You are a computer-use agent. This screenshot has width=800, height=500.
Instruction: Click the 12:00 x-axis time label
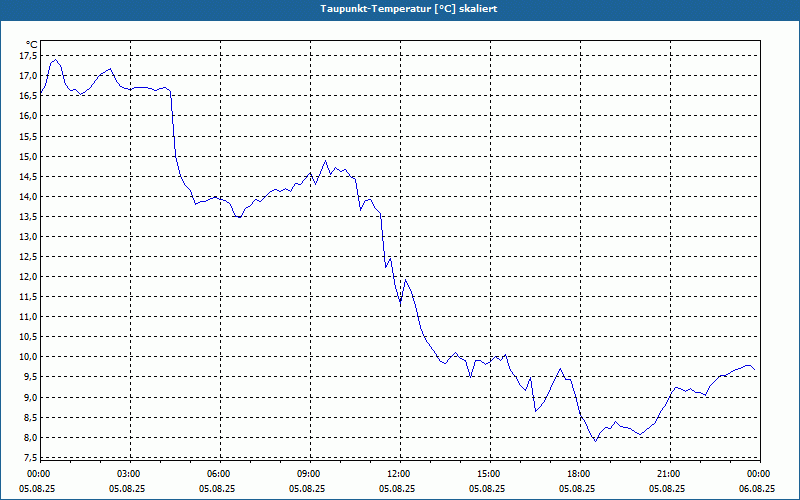click(397, 474)
